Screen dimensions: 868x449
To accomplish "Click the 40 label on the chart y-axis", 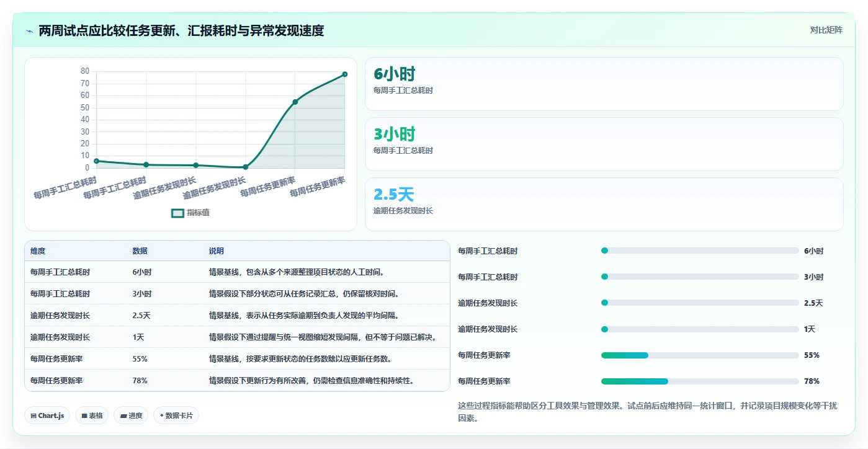I will point(85,120).
